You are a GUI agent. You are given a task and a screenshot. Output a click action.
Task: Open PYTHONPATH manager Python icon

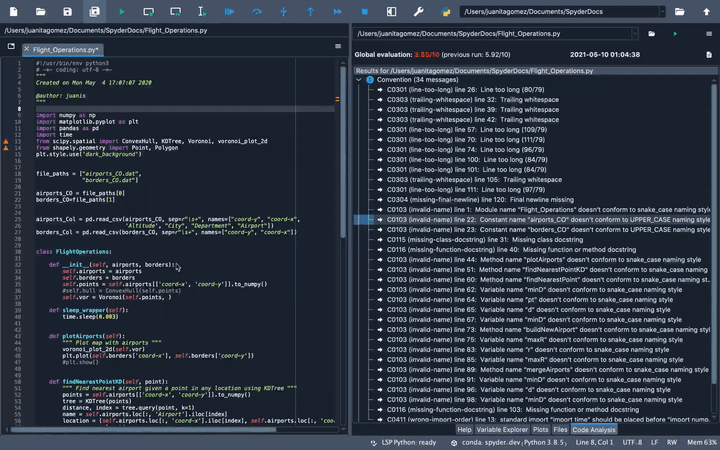(445, 11)
